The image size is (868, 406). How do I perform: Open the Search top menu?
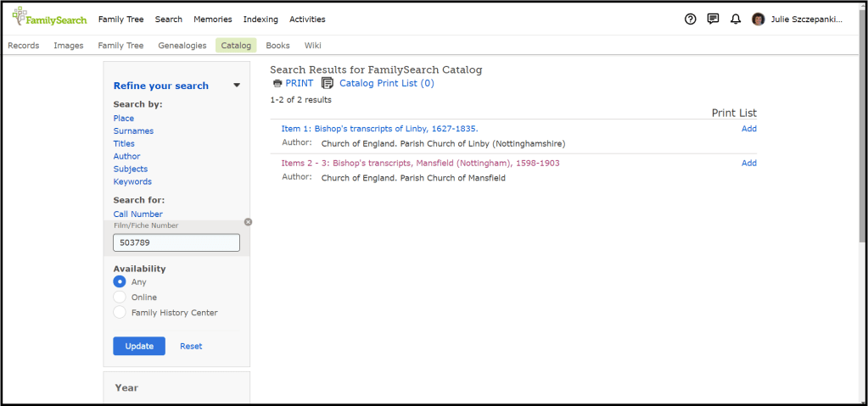169,19
